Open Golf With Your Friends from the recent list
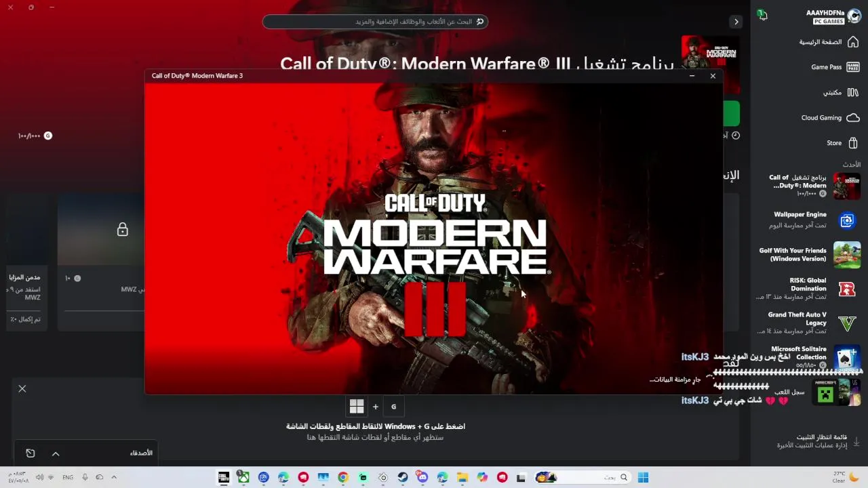 [x=810, y=255]
